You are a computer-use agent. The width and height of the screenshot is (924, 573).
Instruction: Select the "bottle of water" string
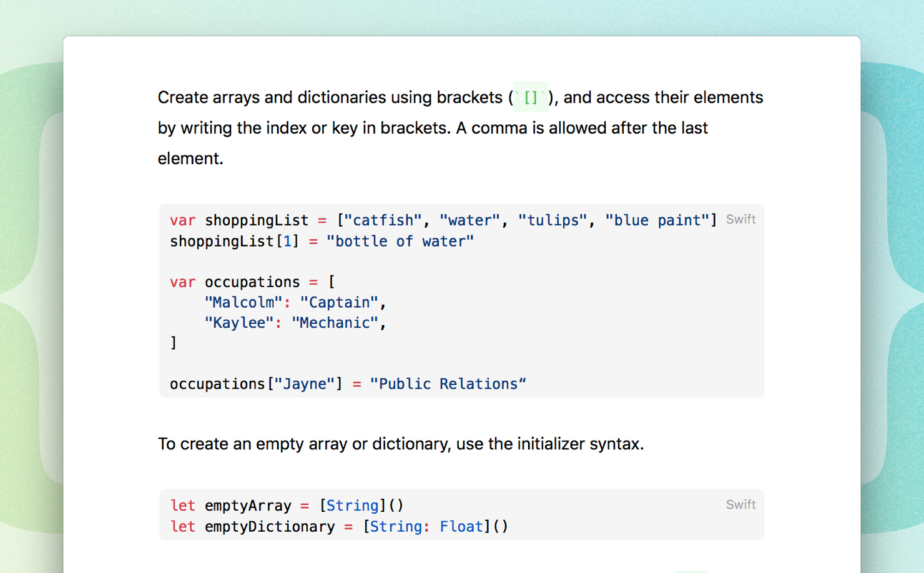pos(401,241)
